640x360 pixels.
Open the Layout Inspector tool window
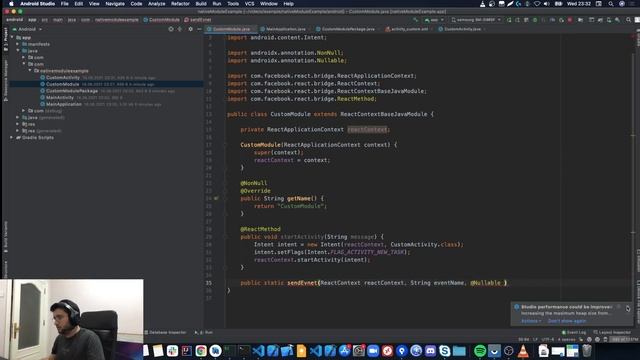pyautogui.click(x=612, y=332)
